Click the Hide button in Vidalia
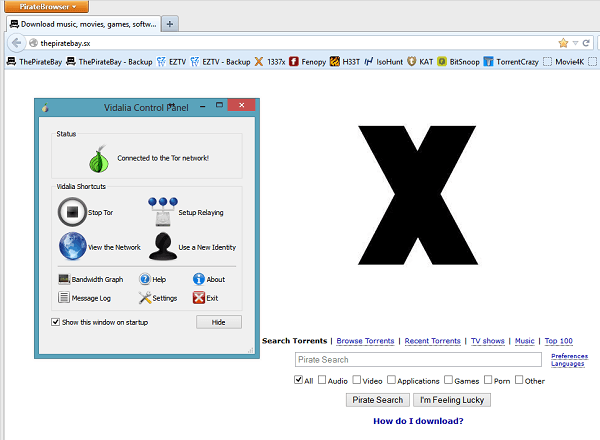Image resolution: width=600 pixels, height=440 pixels. [219, 322]
